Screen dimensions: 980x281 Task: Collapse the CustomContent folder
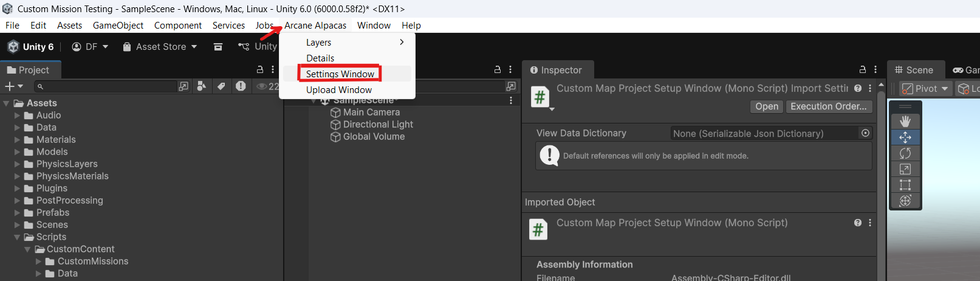[x=27, y=249]
